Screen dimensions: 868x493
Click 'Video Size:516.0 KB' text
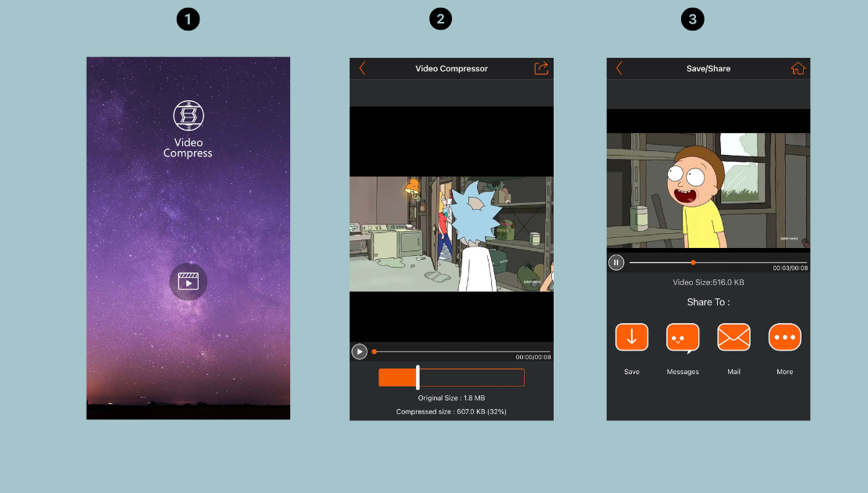click(x=708, y=282)
